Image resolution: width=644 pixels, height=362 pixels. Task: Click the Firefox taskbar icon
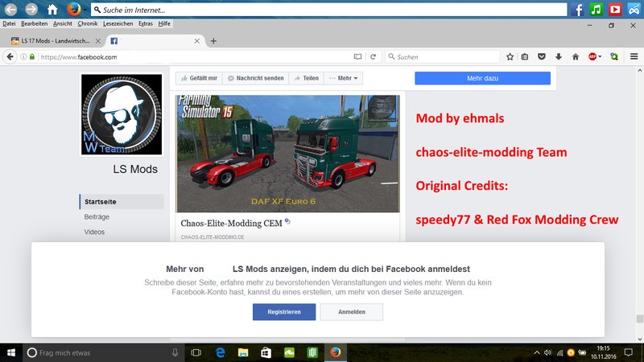pos(336,352)
